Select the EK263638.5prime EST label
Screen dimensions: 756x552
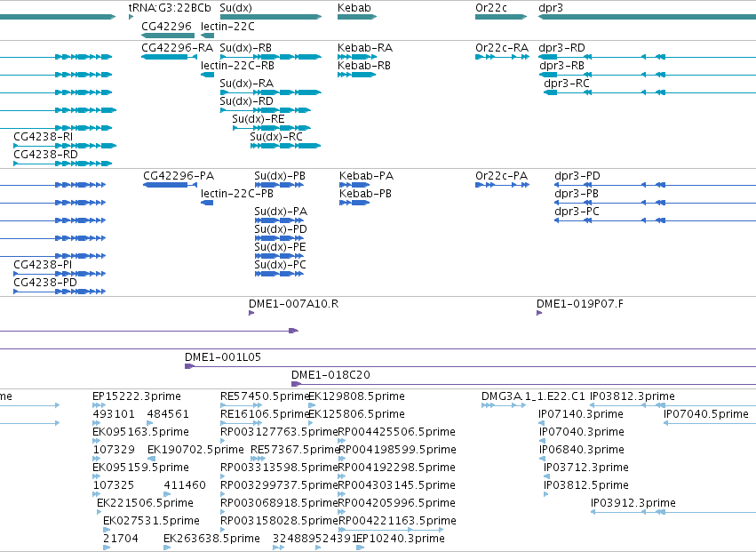tap(211, 539)
